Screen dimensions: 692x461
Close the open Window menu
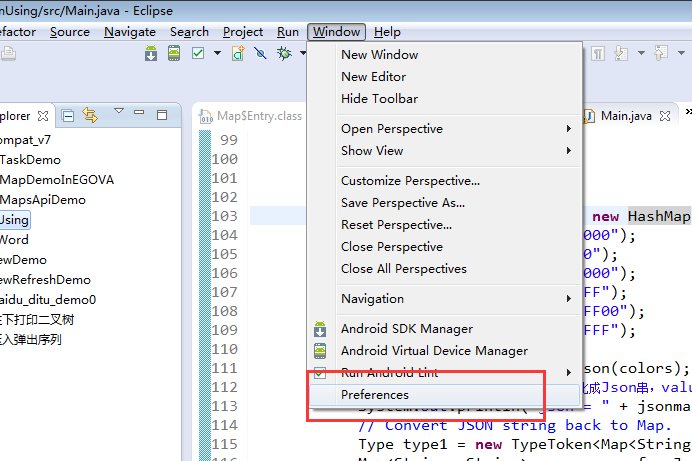coord(336,32)
